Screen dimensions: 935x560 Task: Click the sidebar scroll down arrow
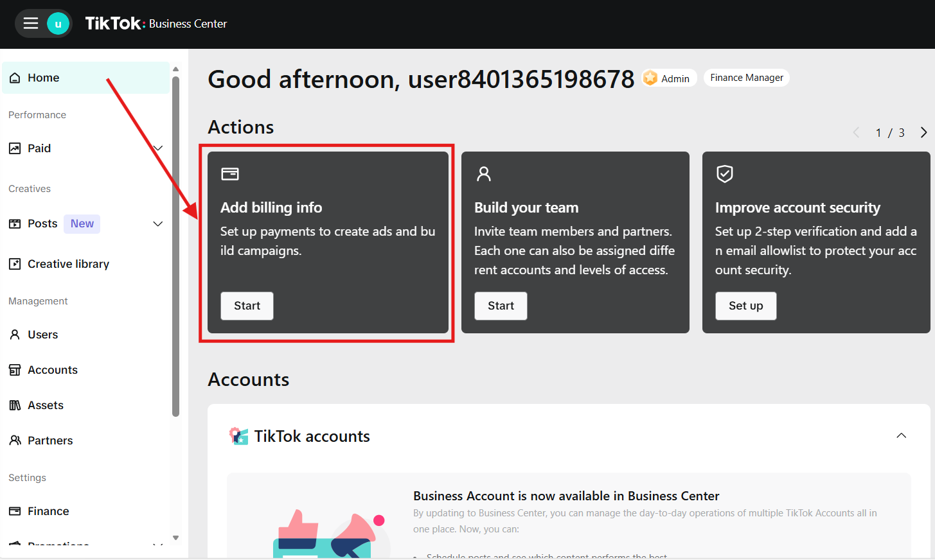(x=175, y=538)
